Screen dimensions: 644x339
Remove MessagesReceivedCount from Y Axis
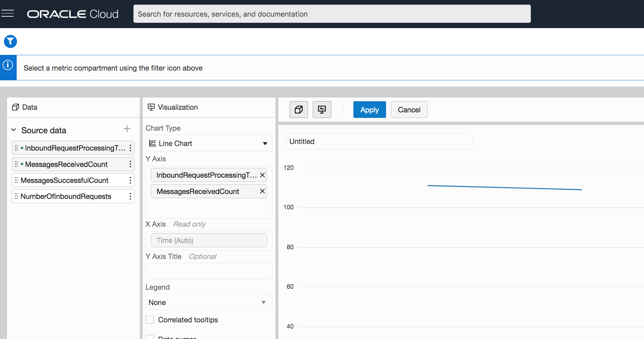pos(262,191)
